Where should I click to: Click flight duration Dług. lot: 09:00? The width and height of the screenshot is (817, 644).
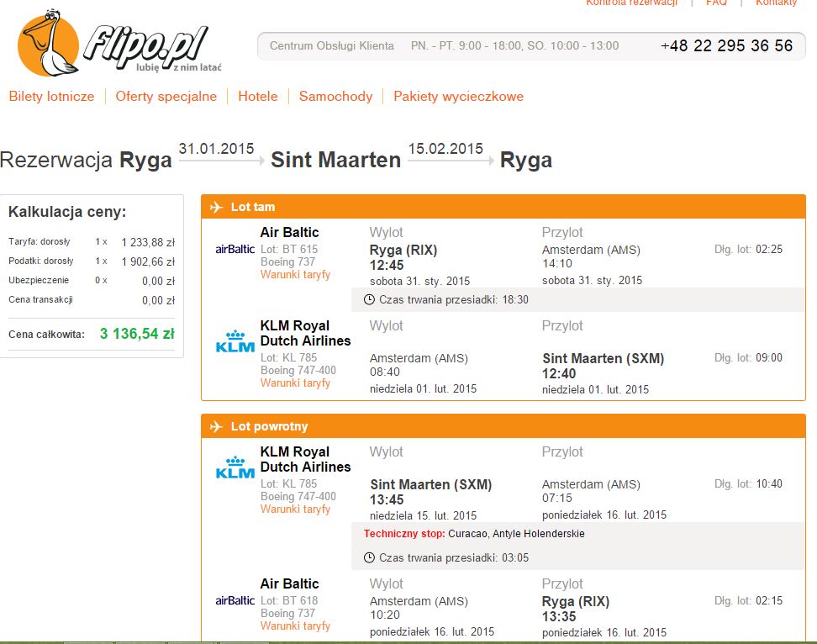[x=748, y=358]
